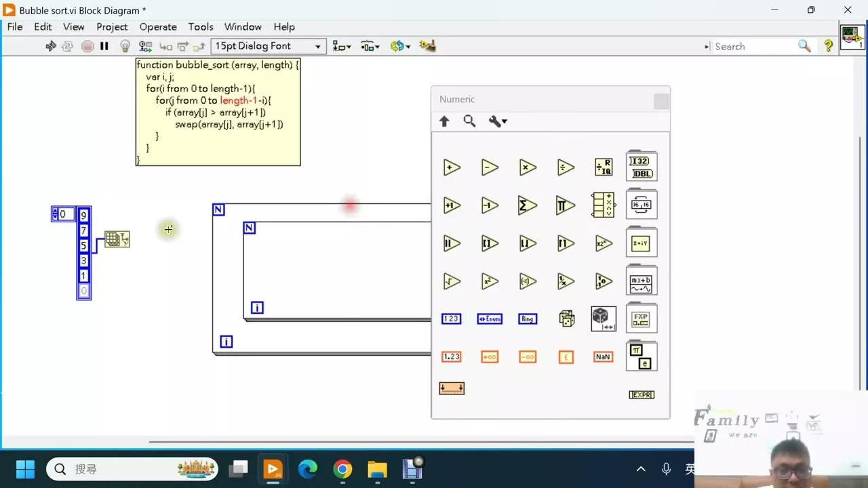Toggle Retain Wire Values button
This screenshot has height=488, width=868.
(x=145, y=46)
